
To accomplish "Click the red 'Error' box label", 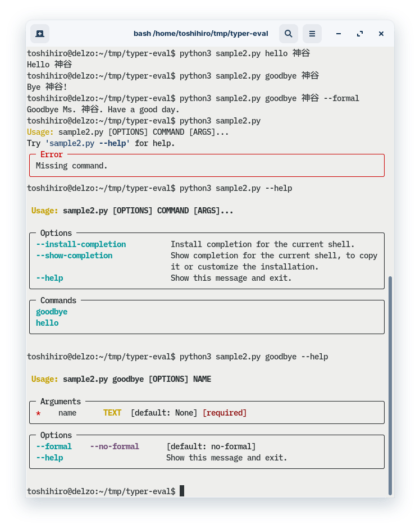I will click(x=52, y=154).
